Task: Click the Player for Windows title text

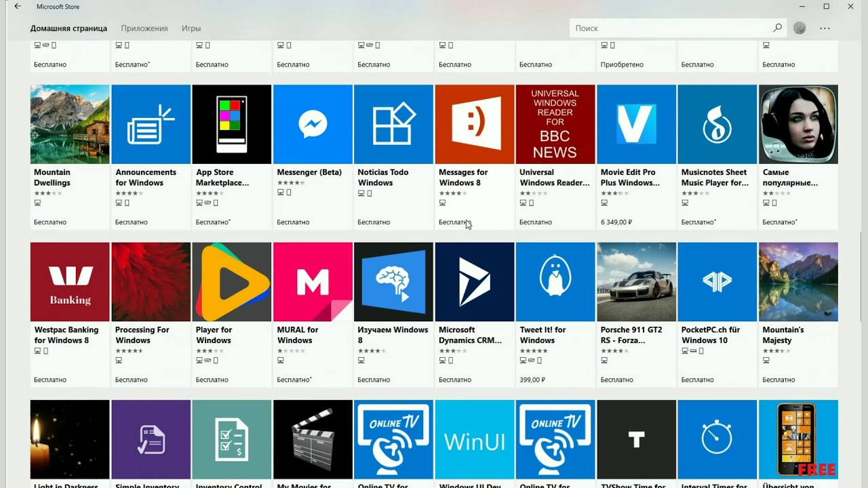Action: [214, 335]
